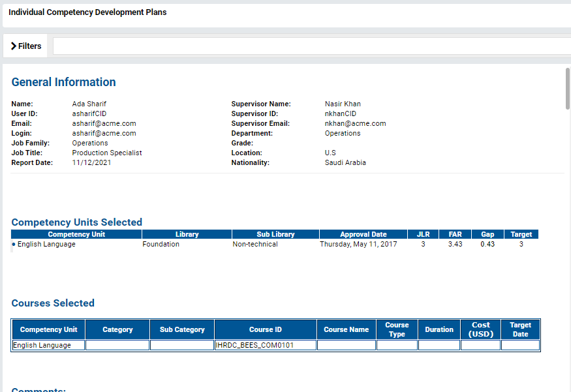Click the Foundation library cell
This screenshot has width=571, height=392.
point(161,244)
